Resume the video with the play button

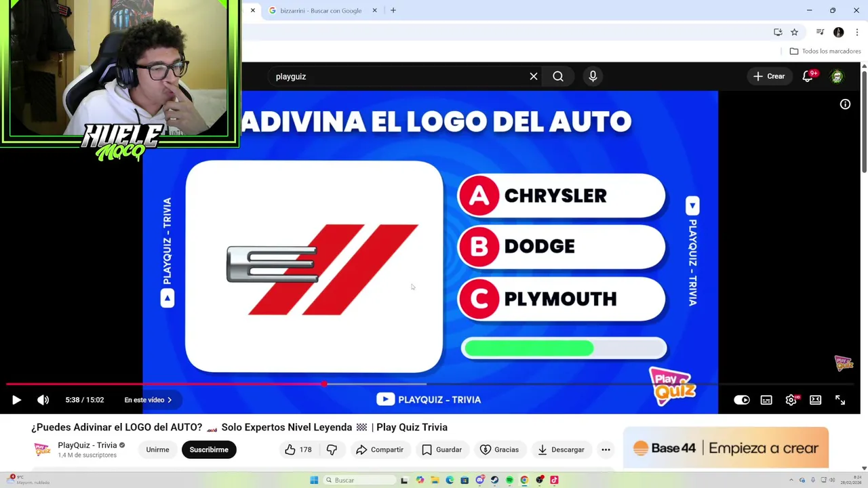[x=16, y=400]
